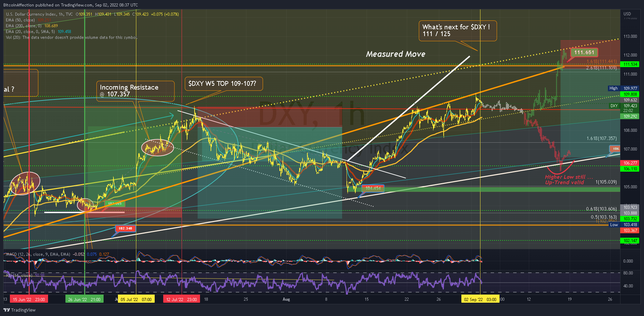Click the 109.292 green price axis label
Viewport: 644px width, 316px height.
630,116
